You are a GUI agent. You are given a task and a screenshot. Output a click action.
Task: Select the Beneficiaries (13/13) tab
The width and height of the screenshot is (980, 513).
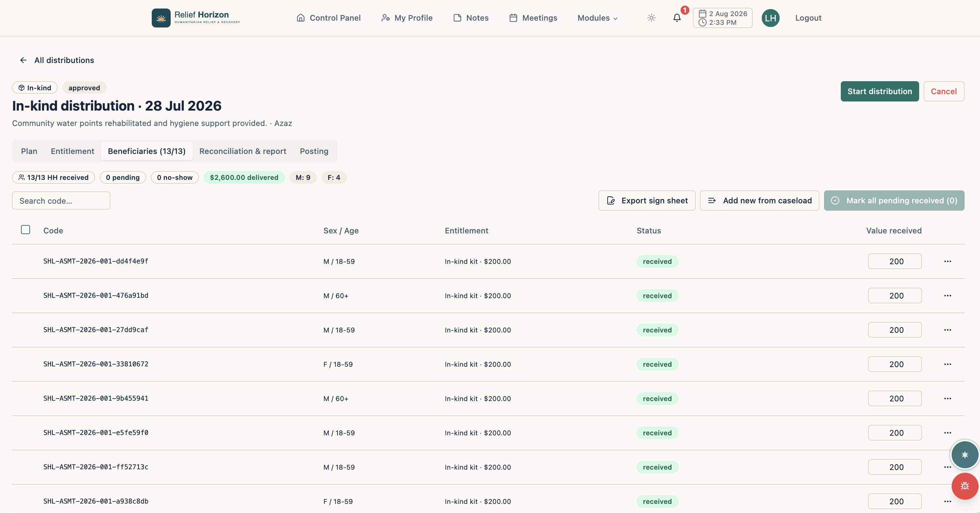tap(147, 151)
